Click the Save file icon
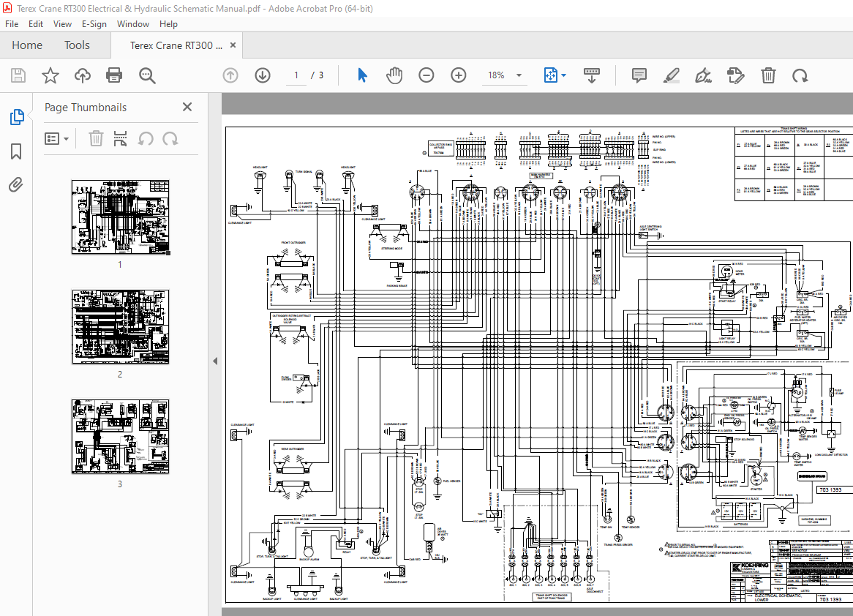 [18, 75]
